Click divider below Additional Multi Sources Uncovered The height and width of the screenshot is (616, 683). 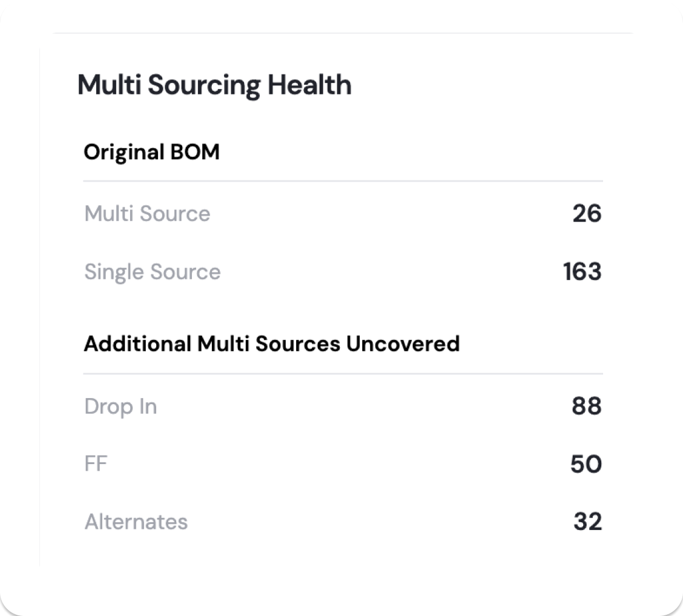point(343,373)
